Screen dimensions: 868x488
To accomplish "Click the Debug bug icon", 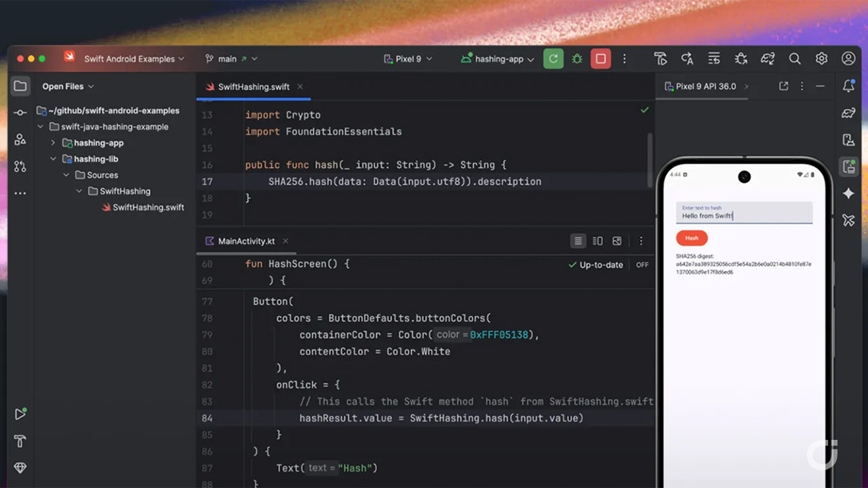I will (x=577, y=59).
